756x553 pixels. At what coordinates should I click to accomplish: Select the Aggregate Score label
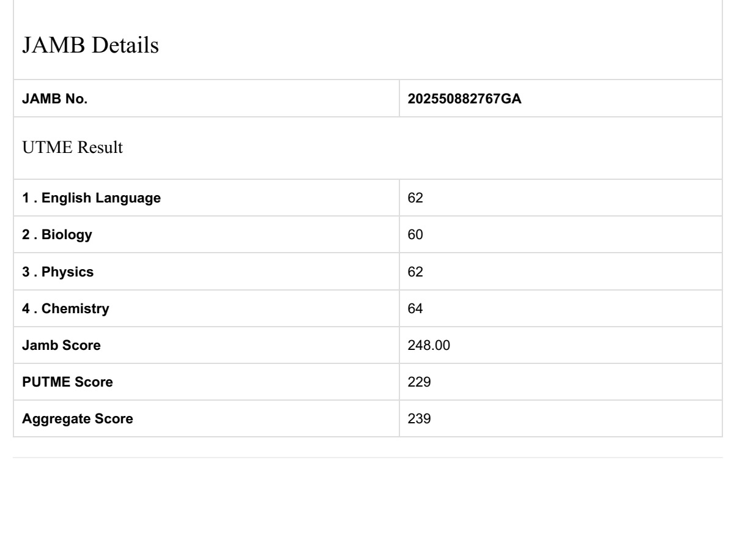(77, 419)
